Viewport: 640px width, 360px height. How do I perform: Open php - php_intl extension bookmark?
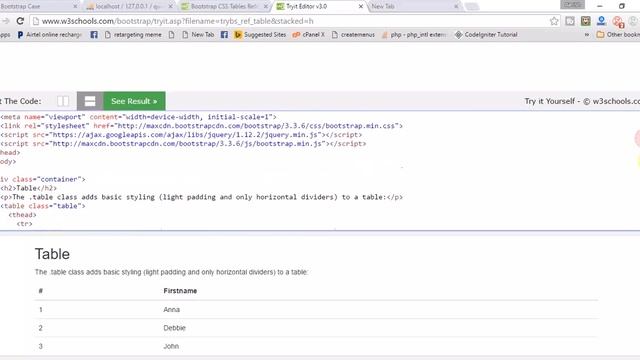[413, 35]
